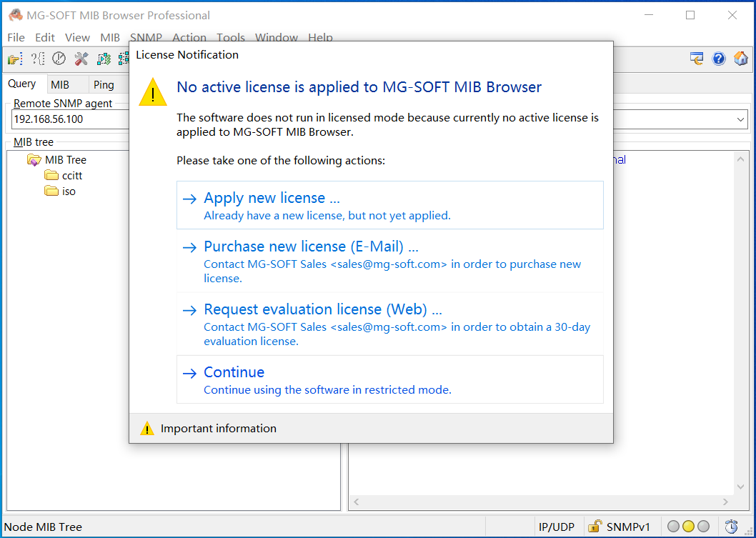756x538 pixels.
Task: Visit home page using the house icon
Action: point(740,58)
